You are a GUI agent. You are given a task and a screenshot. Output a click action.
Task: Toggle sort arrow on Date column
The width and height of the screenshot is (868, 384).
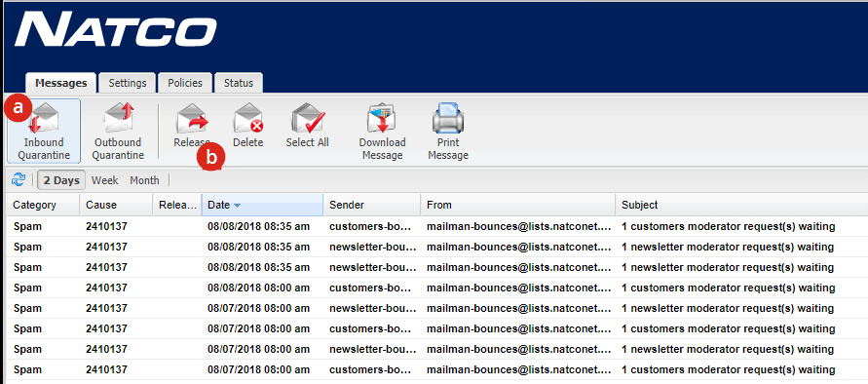pyautogui.click(x=238, y=206)
